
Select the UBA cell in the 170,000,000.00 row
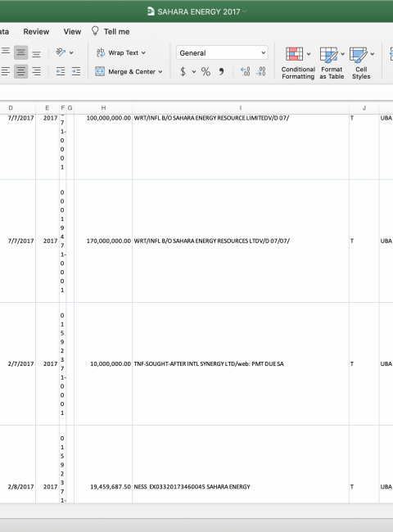386,241
